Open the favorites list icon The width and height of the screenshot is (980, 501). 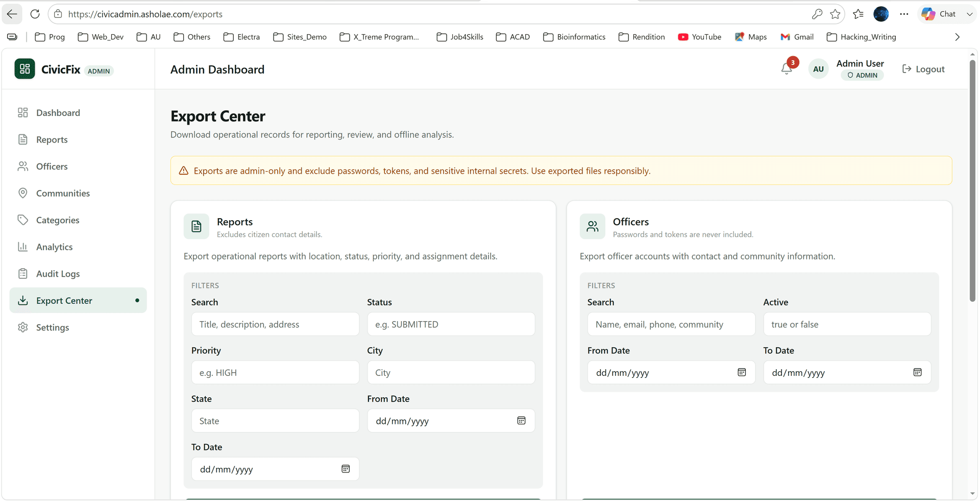click(x=858, y=14)
